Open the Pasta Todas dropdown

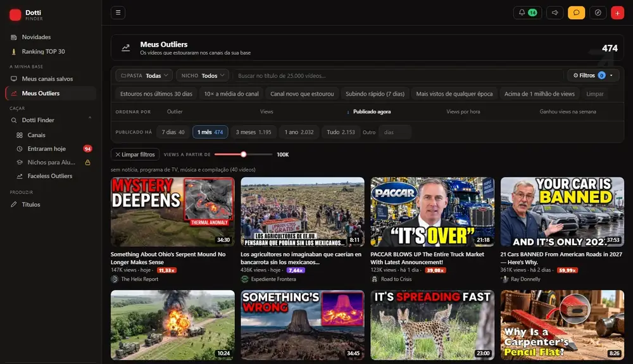click(144, 75)
